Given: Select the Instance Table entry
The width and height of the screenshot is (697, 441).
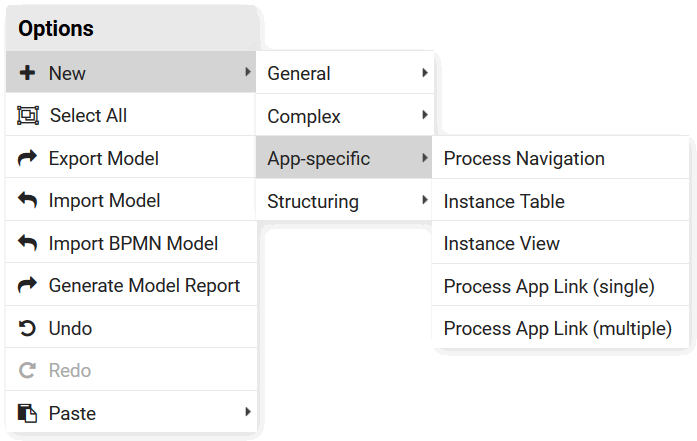Looking at the screenshot, I should click(504, 201).
